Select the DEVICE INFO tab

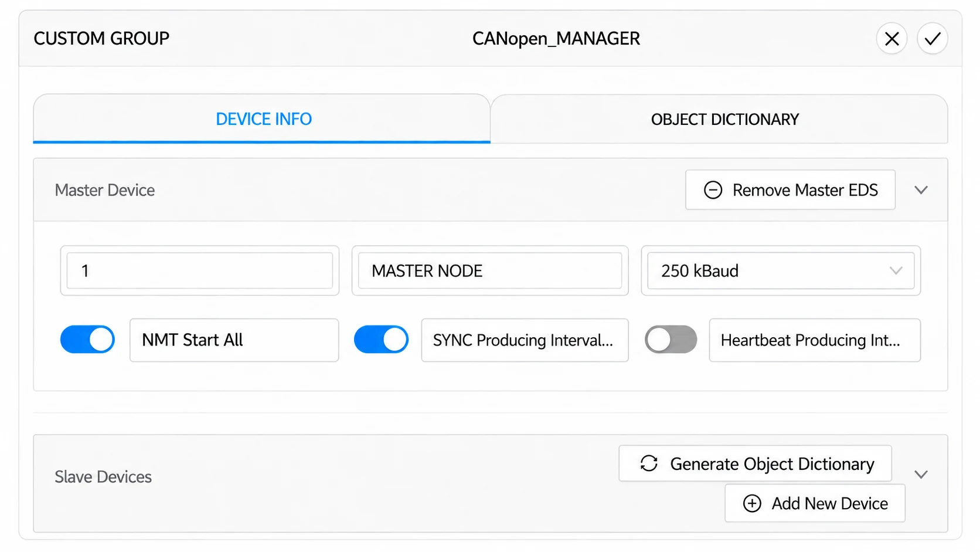[262, 119]
